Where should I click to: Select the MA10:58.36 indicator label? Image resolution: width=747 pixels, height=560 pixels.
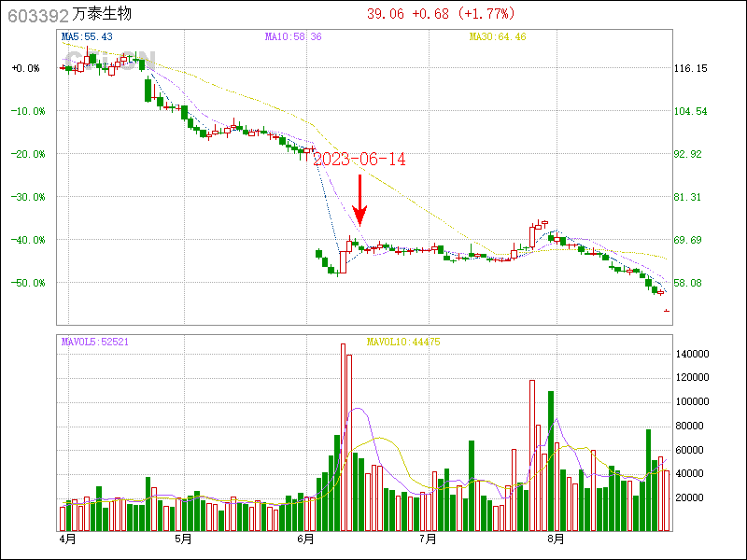[x=293, y=36]
